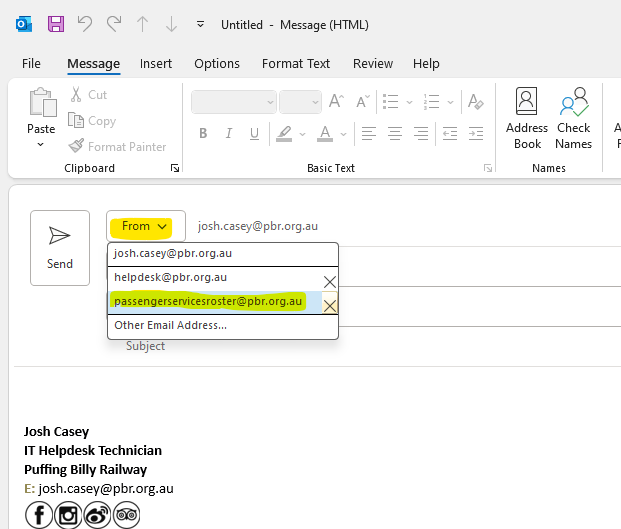Image resolution: width=621 pixels, height=529 pixels.
Task: Apply a numbered list
Action: point(431,102)
